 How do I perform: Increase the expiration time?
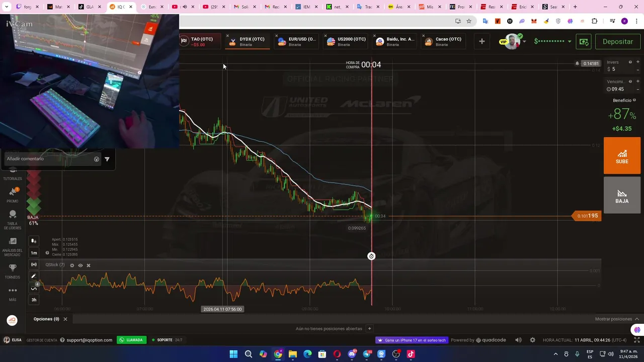click(638, 81)
